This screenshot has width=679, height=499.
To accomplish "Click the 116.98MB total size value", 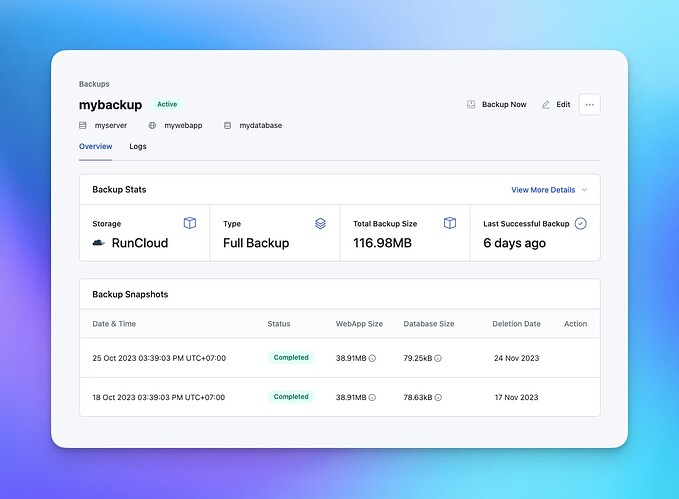I will 382,243.
